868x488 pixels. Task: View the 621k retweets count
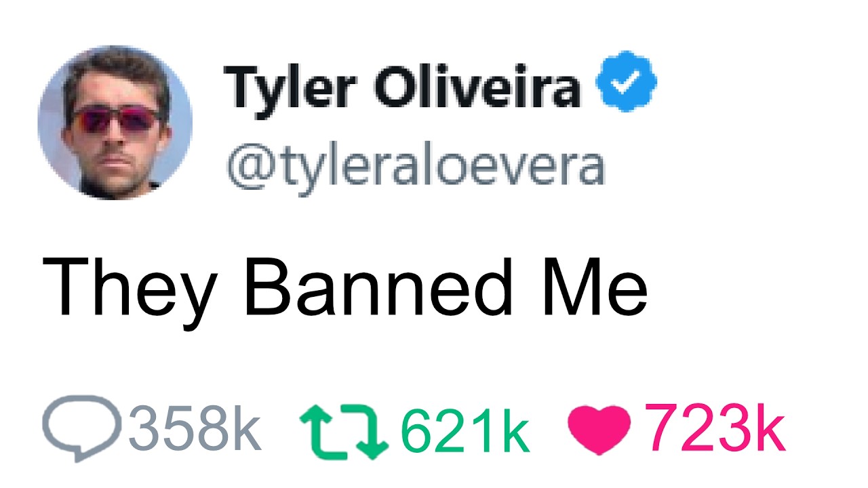click(465, 428)
